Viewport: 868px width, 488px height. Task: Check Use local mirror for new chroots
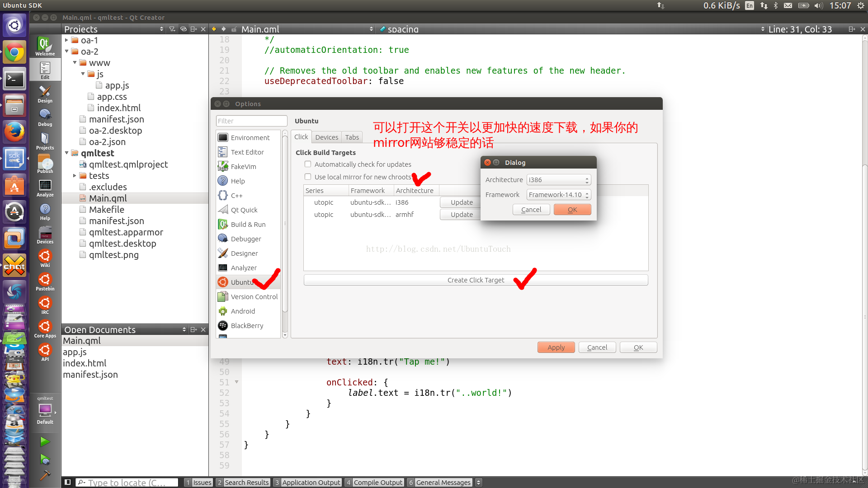[x=308, y=177]
